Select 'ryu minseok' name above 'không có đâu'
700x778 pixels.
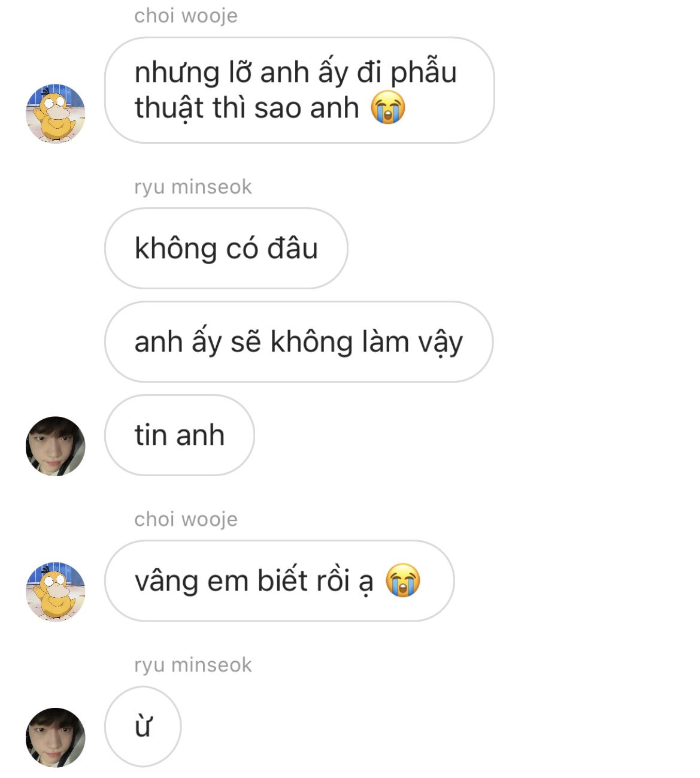click(193, 187)
